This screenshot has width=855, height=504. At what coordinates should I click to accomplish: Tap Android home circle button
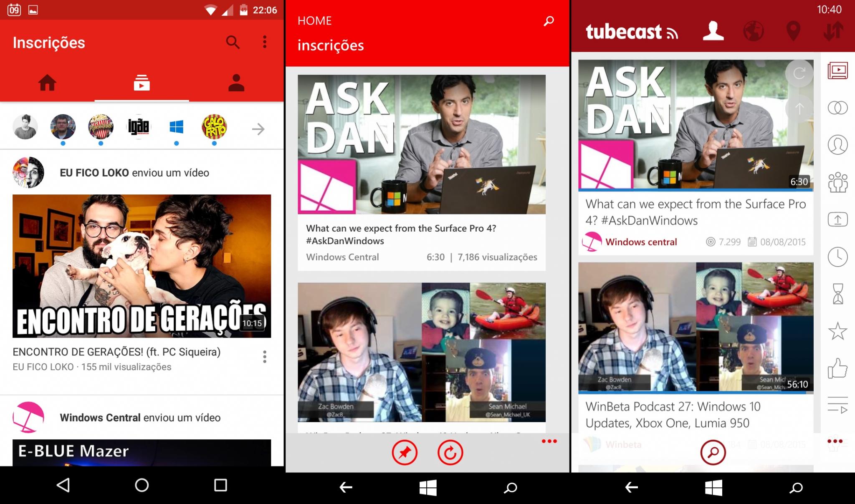tap(142, 485)
